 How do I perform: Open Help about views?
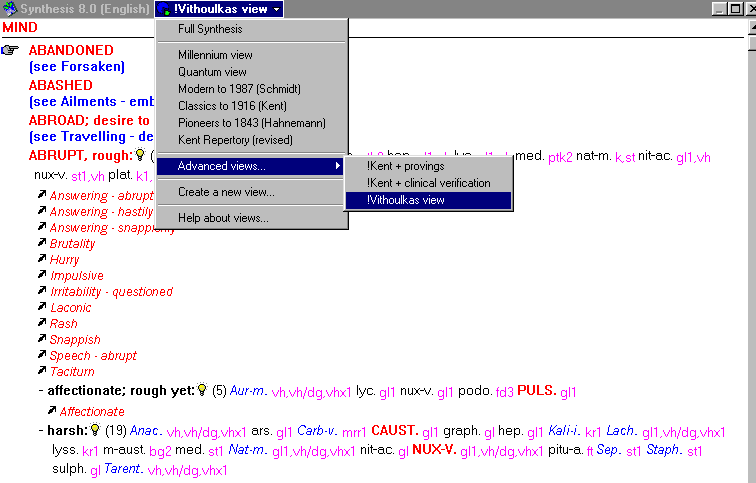click(x=251, y=218)
